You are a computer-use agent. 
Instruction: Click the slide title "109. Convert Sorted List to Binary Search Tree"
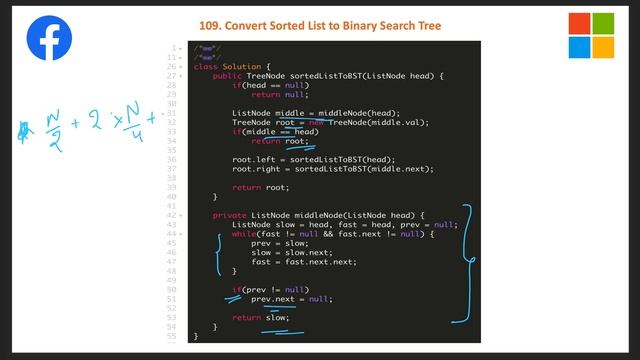(x=320, y=26)
